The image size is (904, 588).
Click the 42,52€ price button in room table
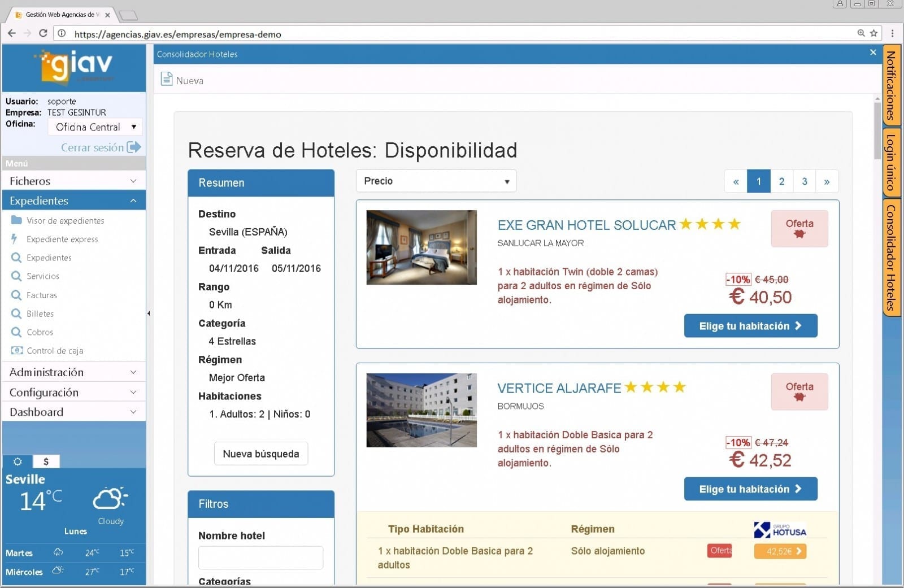point(780,551)
